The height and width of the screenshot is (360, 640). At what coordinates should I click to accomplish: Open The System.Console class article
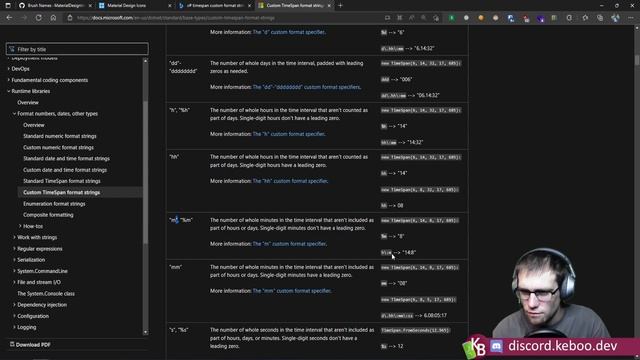[46, 293]
